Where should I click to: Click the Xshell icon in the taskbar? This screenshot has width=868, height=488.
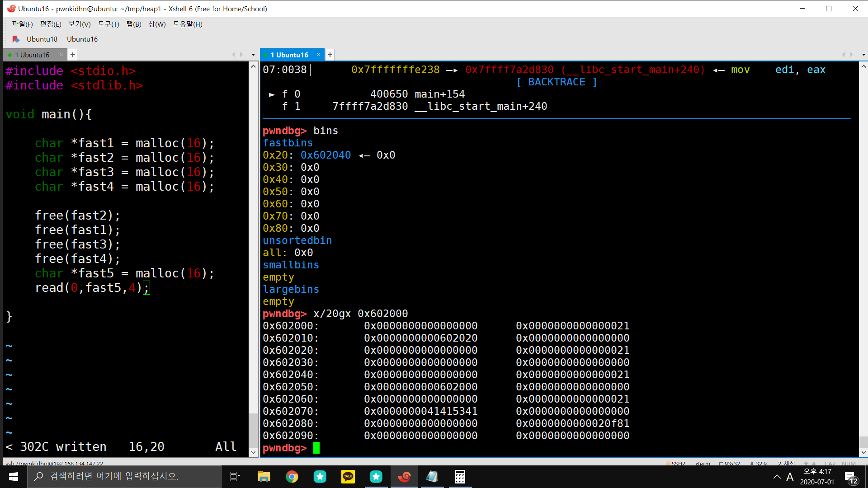coord(404,476)
